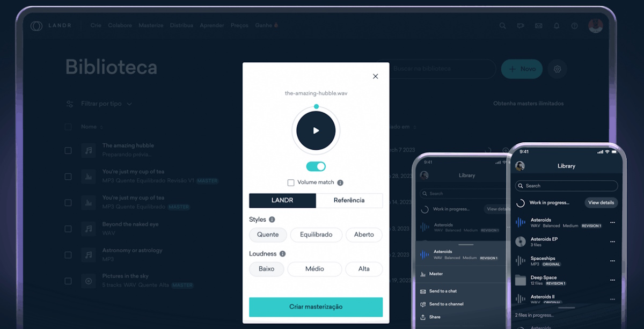This screenshot has height=329, width=644.
Task: Select Baixo loudness
Action: 266,269
